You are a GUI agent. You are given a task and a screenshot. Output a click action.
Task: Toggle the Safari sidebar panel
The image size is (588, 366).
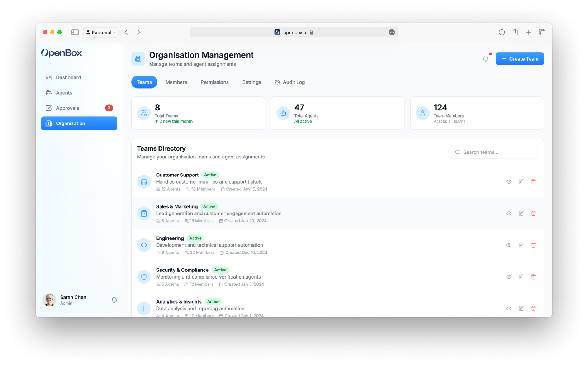tap(75, 32)
